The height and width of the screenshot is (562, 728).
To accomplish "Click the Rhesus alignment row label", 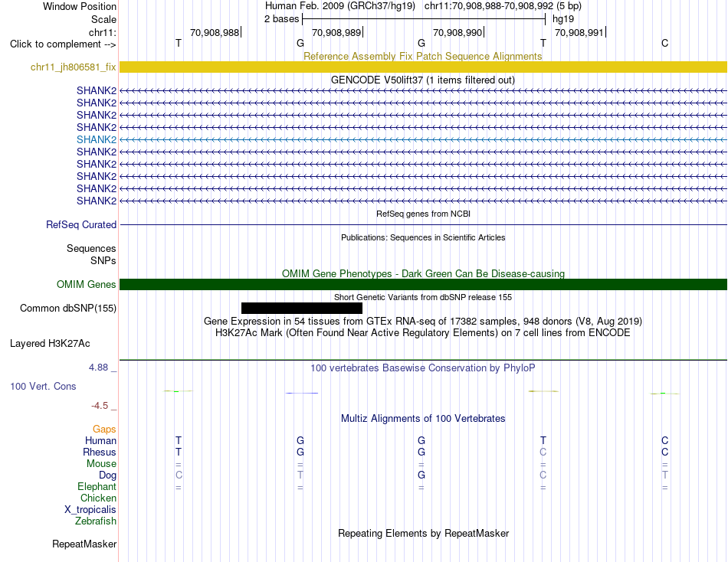I will point(100,452).
